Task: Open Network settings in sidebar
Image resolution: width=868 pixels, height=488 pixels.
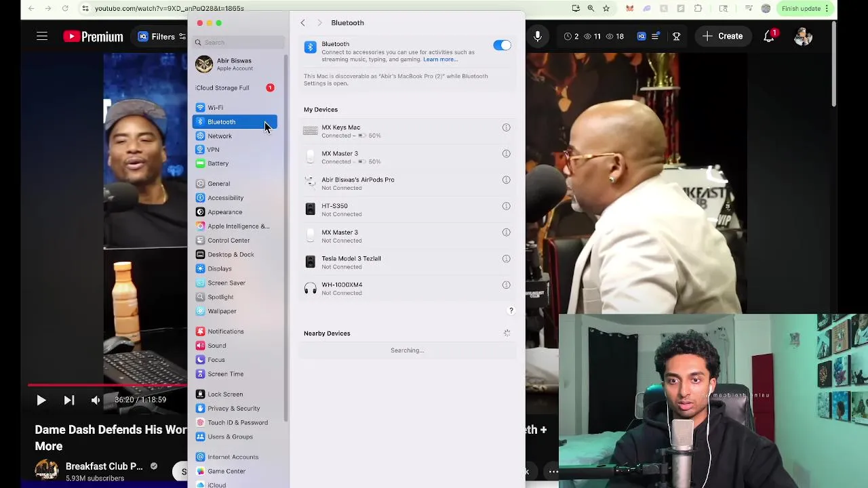Action: 235,136
